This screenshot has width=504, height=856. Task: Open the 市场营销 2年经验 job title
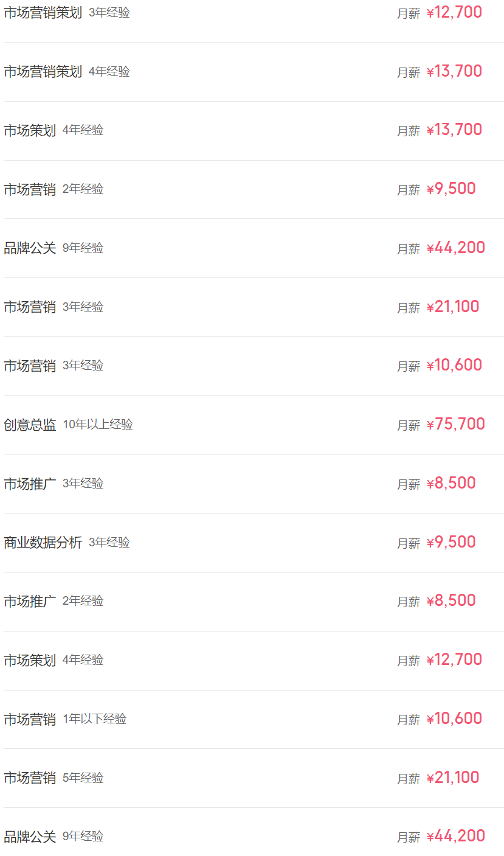pos(30,189)
